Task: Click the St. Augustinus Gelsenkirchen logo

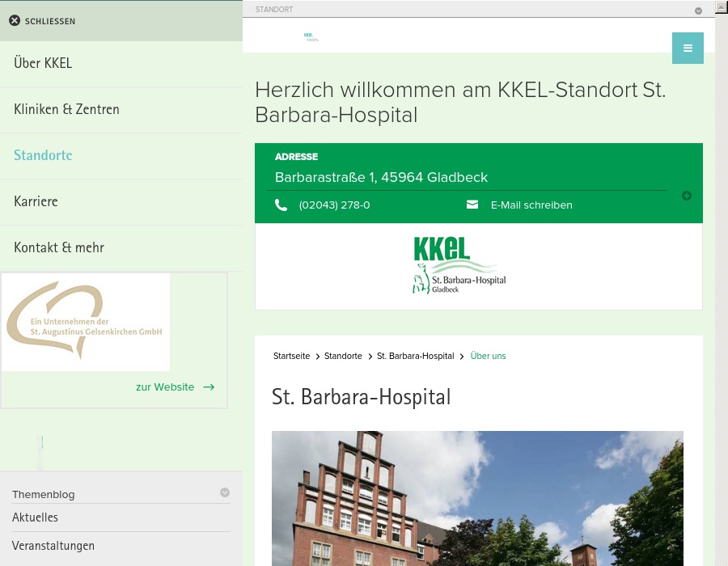Action: click(86, 322)
